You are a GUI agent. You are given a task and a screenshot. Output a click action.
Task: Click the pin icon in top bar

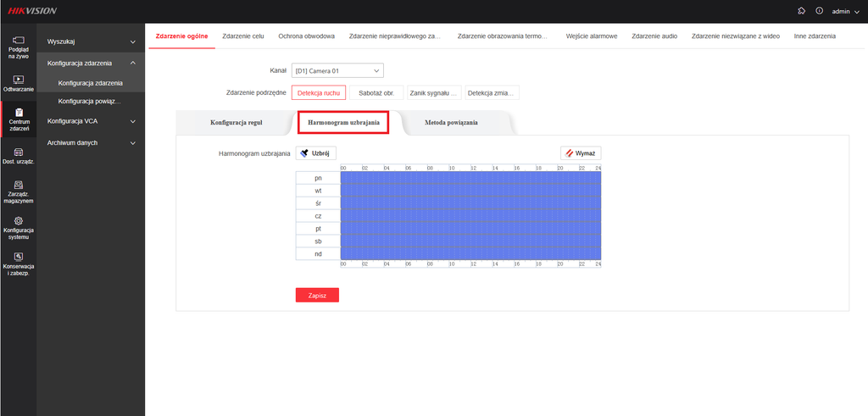click(801, 11)
